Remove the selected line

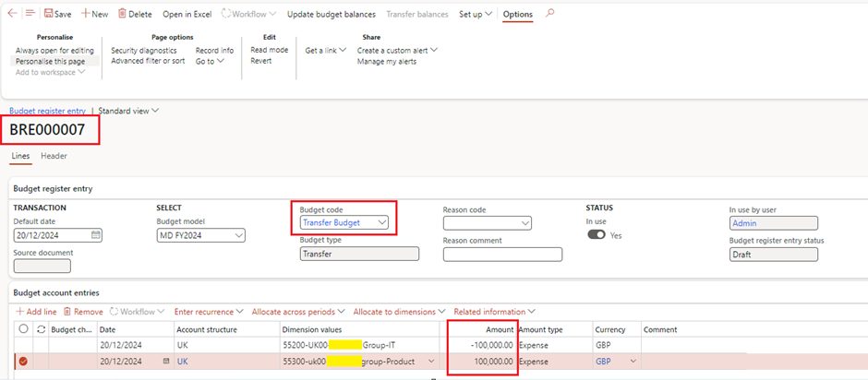coord(83,312)
